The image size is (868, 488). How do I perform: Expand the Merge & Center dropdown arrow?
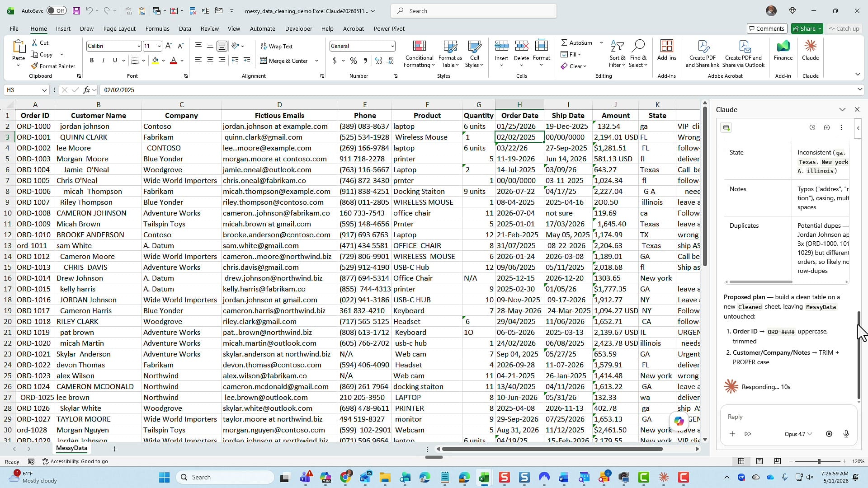pyautogui.click(x=316, y=61)
